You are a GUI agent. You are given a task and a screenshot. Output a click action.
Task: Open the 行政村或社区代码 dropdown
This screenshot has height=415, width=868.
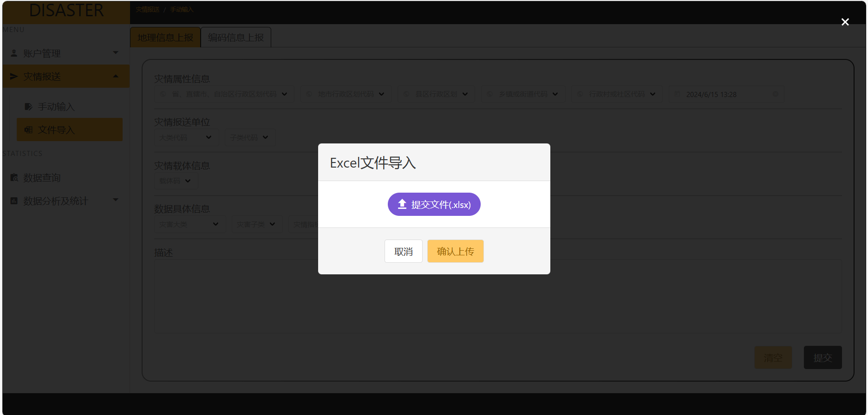click(x=617, y=94)
